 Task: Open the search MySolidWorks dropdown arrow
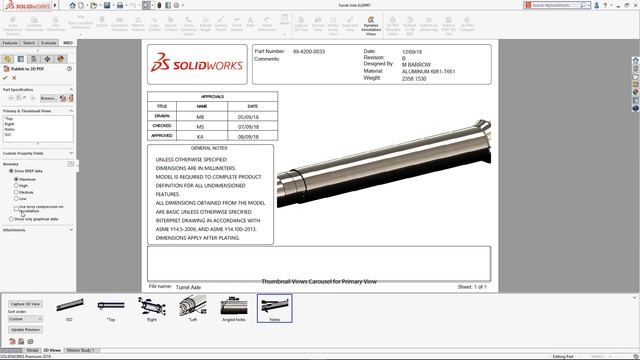click(x=588, y=5)
